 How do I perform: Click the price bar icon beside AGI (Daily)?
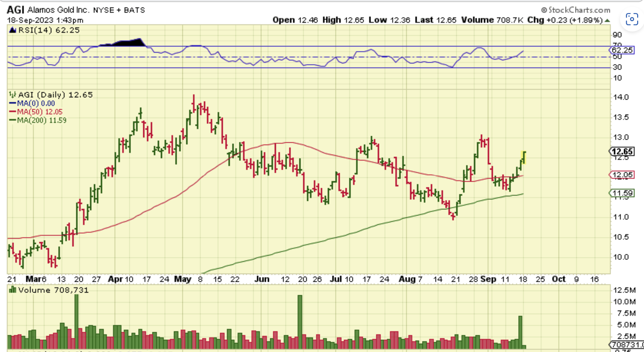pyautogui.click(x=13, y=94)
